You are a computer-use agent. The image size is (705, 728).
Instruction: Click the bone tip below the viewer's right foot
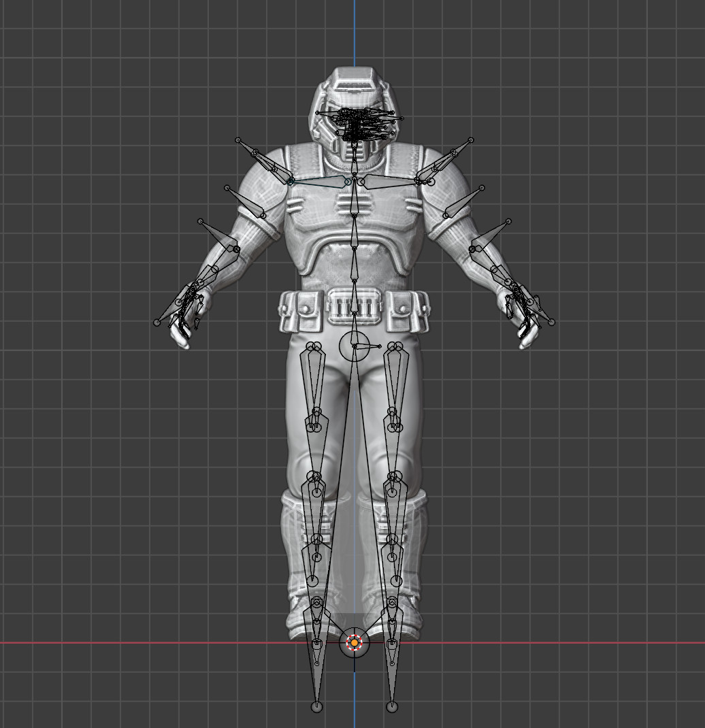click(393, 707)
